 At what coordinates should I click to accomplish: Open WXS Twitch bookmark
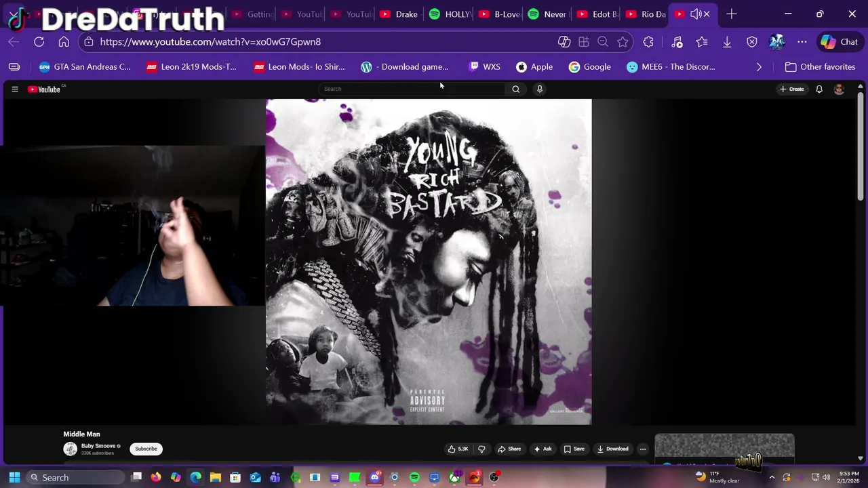(484, 67)
